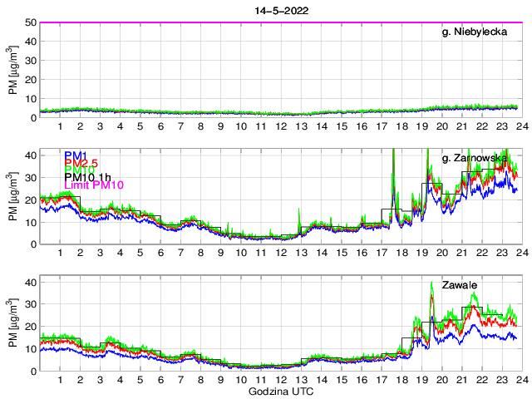This screenshot has width=532, height=399.
Task: Click the middle panel's PM y-axis label
Action: tap(15, 197)
